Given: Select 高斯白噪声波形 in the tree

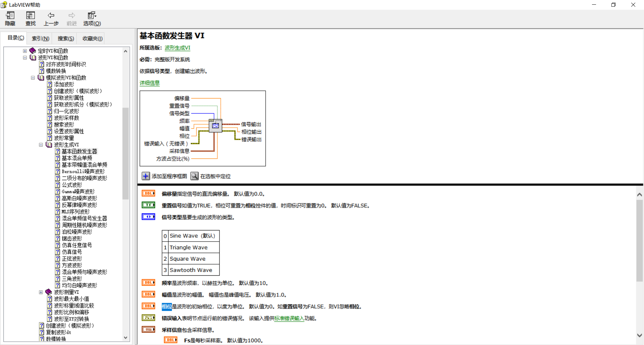Looking at the screenshot, I should (x=79, y=198).
